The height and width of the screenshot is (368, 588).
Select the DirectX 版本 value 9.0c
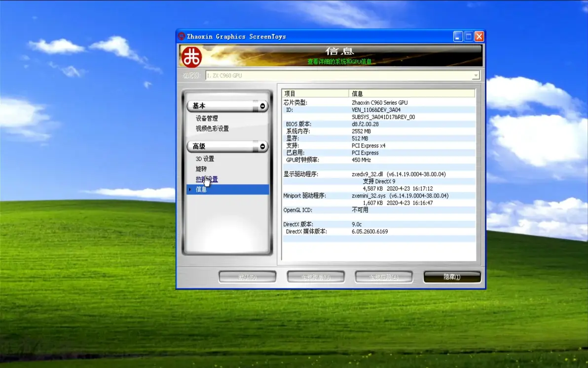pos(357,224)
